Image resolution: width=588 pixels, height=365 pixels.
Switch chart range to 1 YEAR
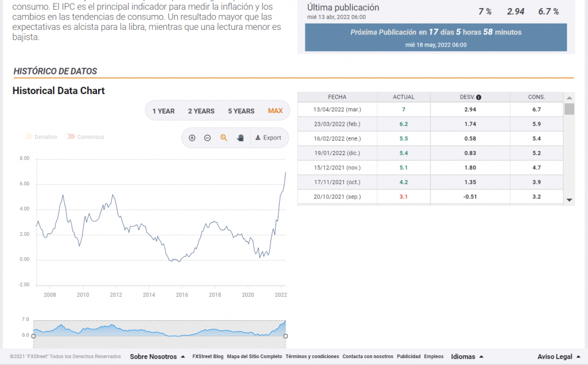coord(163,111)
